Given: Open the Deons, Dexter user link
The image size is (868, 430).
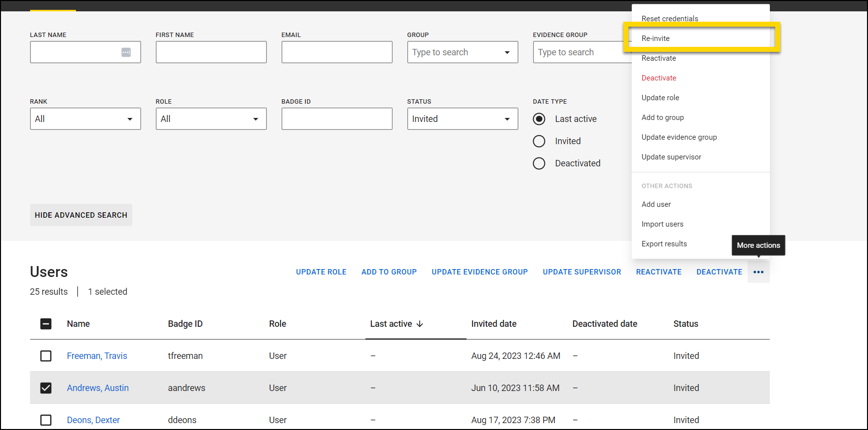Looking at the screenshot, I should (93, 420).
